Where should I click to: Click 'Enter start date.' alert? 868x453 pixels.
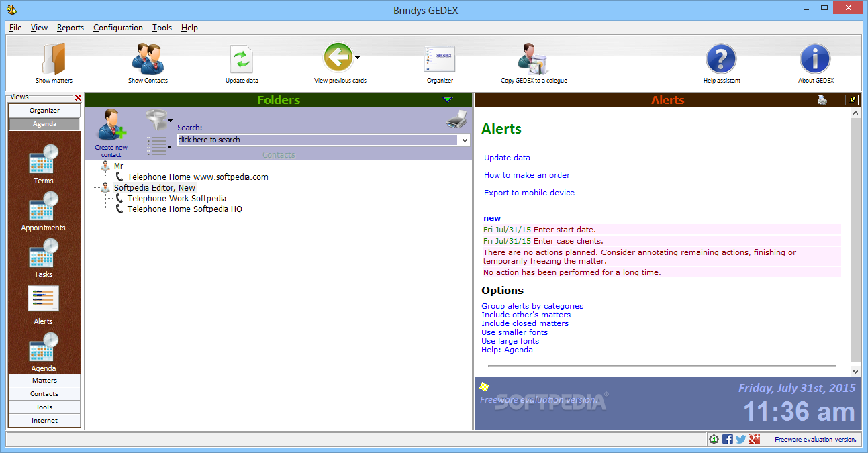(x=565, y=230)
